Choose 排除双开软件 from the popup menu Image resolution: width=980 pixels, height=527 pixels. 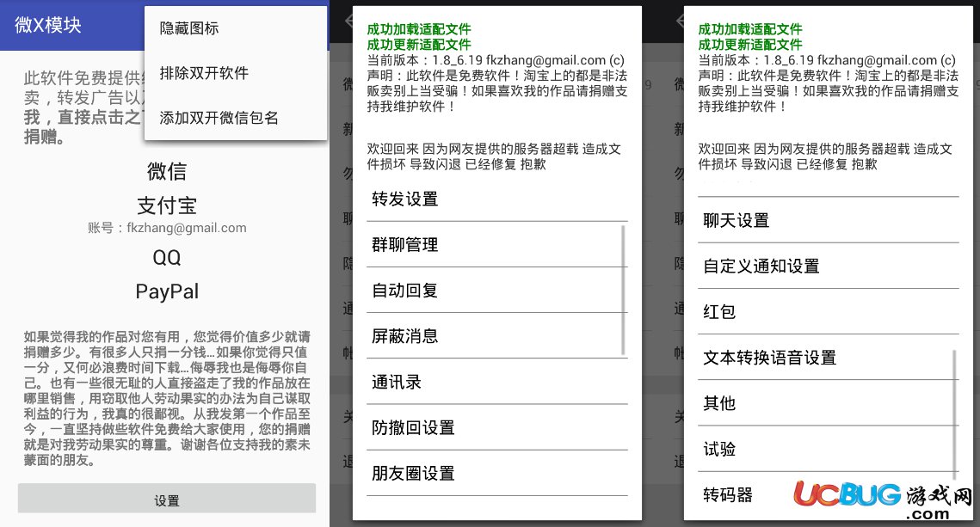(236, 73)
